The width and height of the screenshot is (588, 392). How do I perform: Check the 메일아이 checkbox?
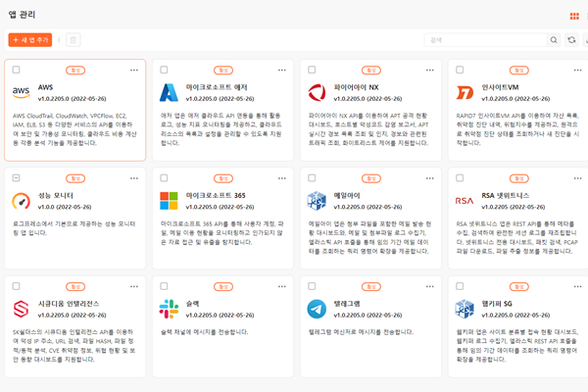point(312,177)
